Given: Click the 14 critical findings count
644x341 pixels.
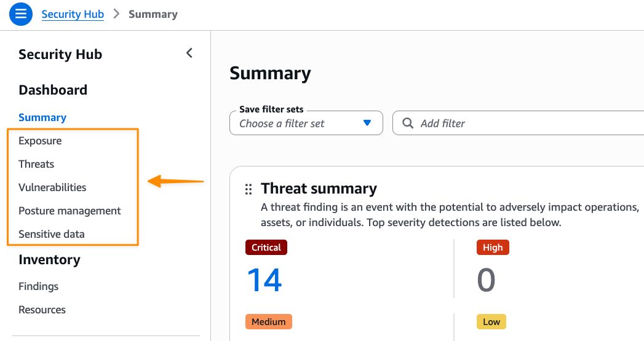Looking at the screenshot, I should click(264, 280).
